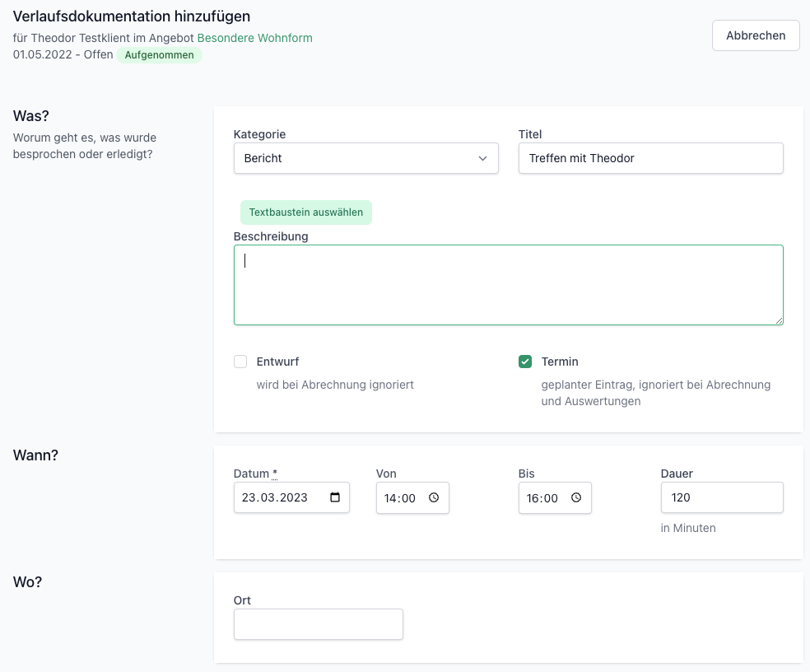Viewport: 810px width, 672px height.
Task: Click the date value 23.03.2023
Action: click(x=274, y=497)
